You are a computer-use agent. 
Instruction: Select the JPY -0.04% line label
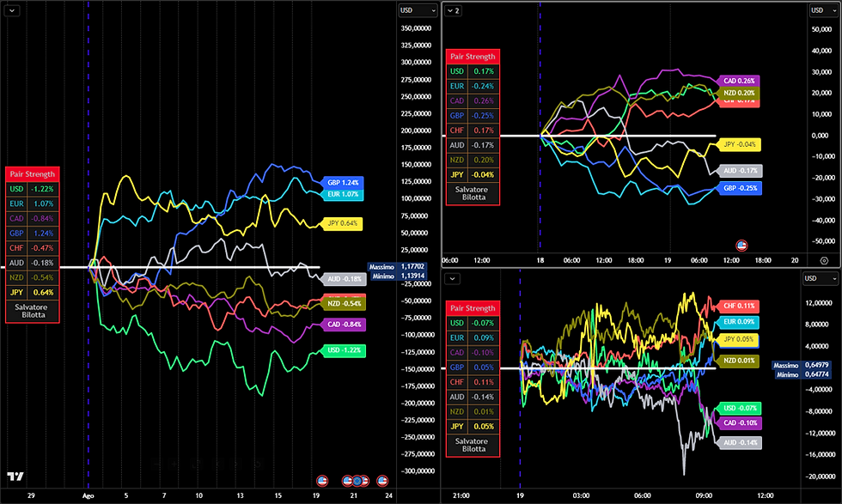pyautogui.click(x=740, y=144)
